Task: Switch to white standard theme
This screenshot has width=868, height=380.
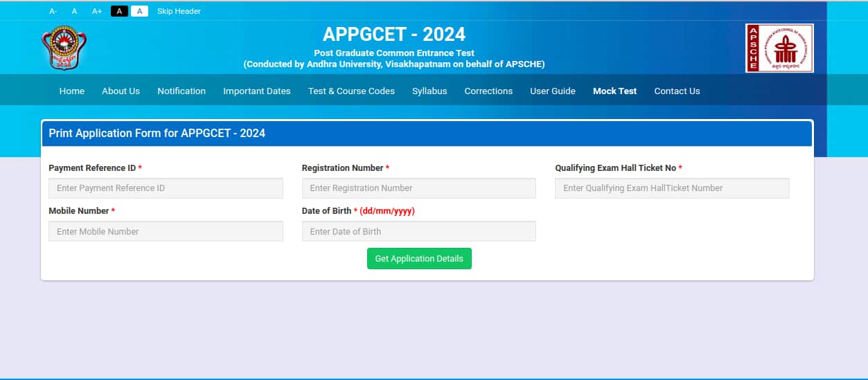Action: [x=139, y=11]
